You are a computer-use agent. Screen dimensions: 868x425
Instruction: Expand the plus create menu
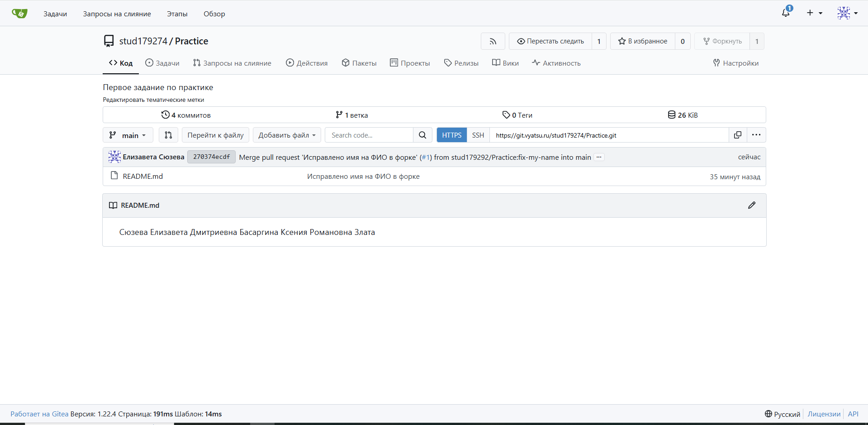pyautogui.click(x=814, y=13)
